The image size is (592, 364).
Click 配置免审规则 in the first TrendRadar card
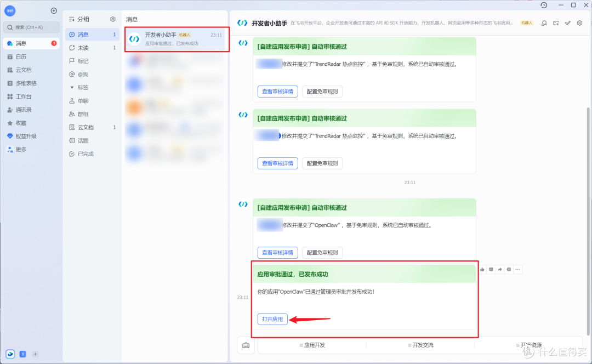[x=322, y=92]
